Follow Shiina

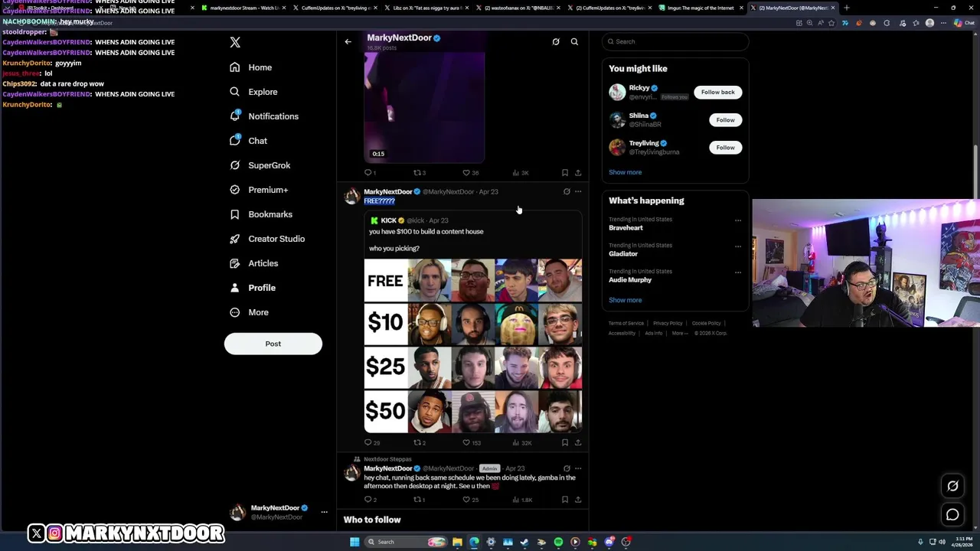pos(725,119)
